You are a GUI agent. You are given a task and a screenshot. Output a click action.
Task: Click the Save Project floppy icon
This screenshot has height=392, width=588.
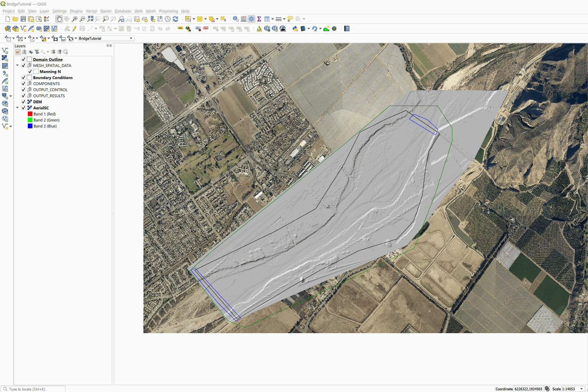click(23, 19)
